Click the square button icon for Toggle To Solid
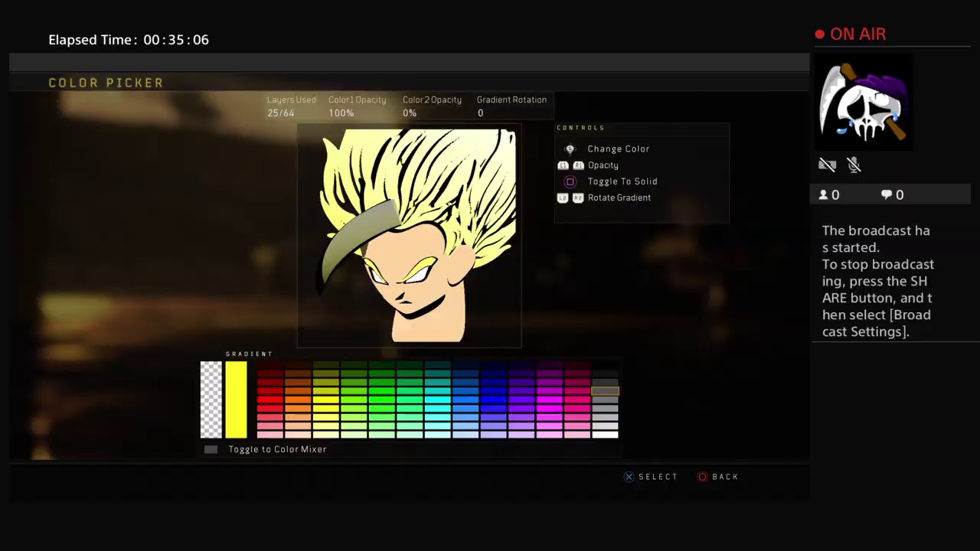Image resolution: width=980 pixels, height=551 pixels. coord(570,181)
